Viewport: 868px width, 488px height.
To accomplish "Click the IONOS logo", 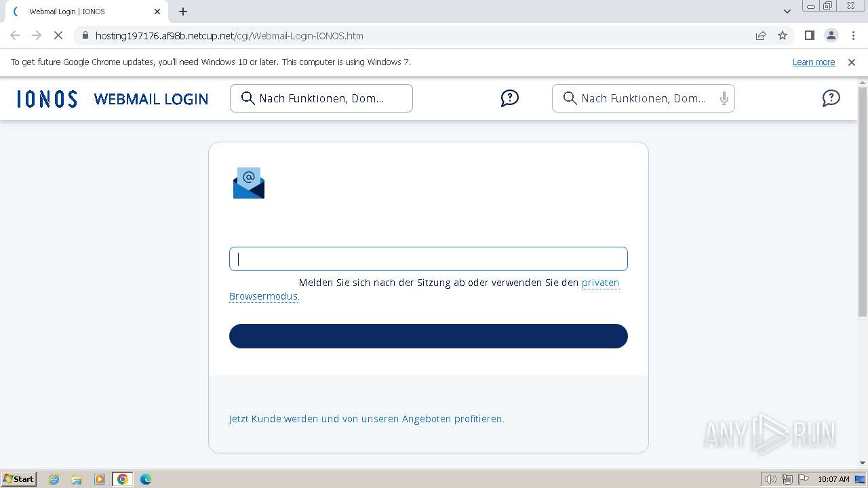I will [47, 99].
